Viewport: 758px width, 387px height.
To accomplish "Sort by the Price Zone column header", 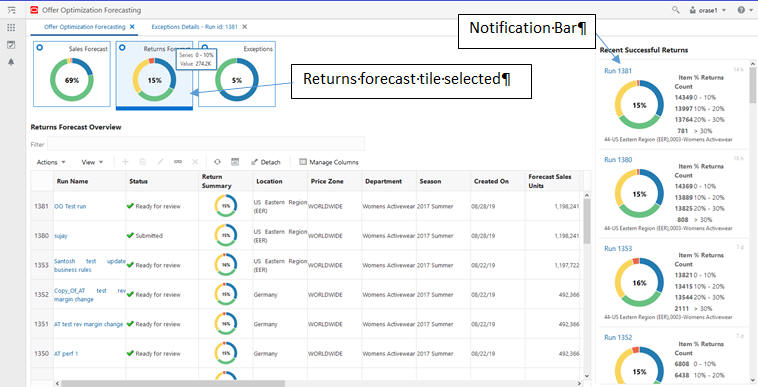I will pos(327,181).
